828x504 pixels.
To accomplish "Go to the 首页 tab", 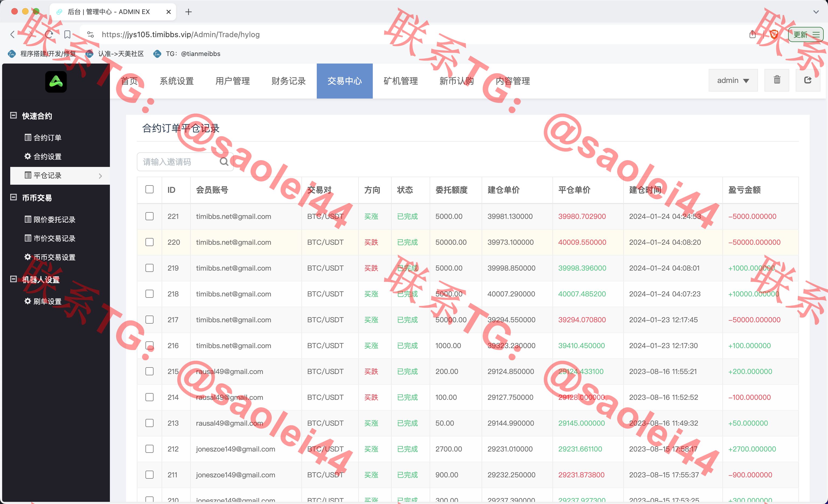I will (x=129, y=81).
